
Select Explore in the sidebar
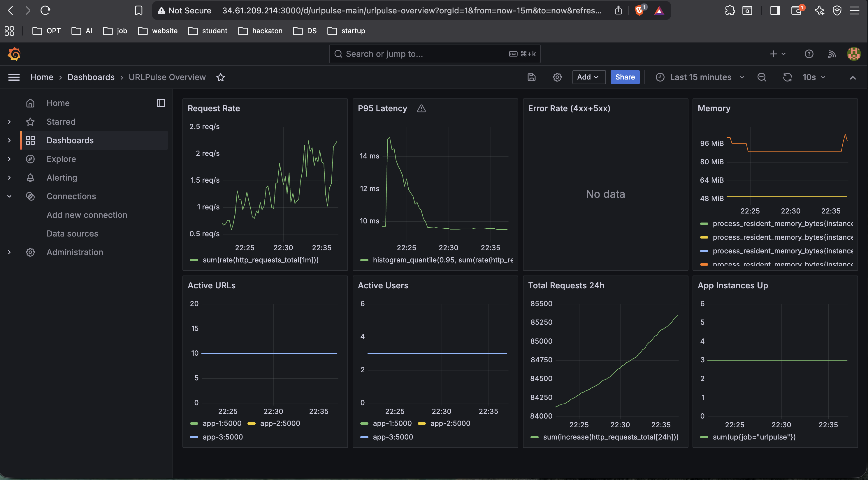(61, 159)
